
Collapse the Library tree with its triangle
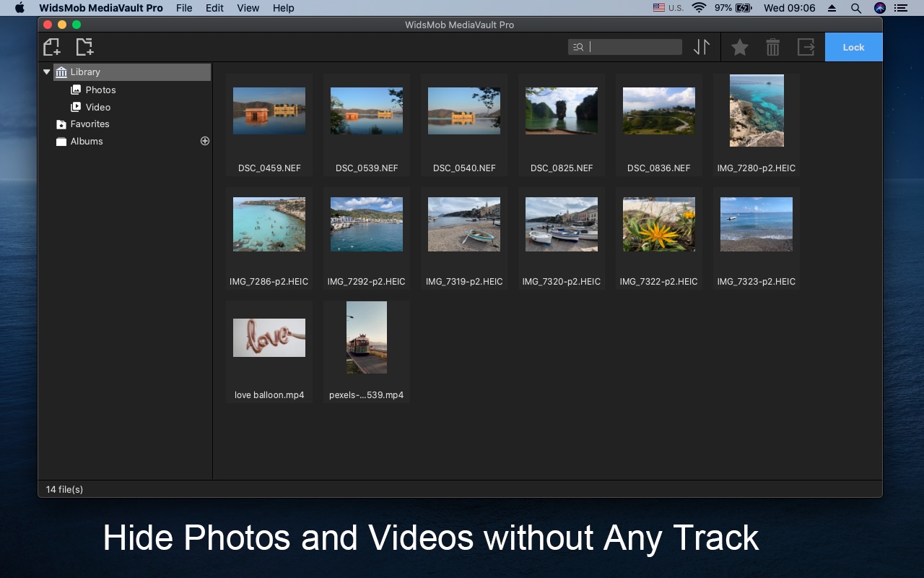[x=47, y=72]
